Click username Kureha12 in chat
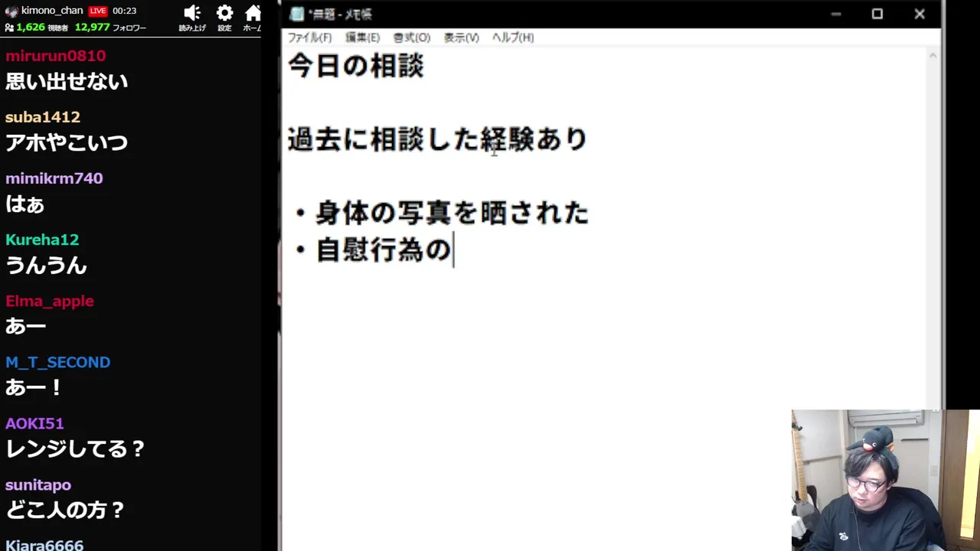Image resolution: width=980 pixels, height=551 pixels. tap(42, 240)
